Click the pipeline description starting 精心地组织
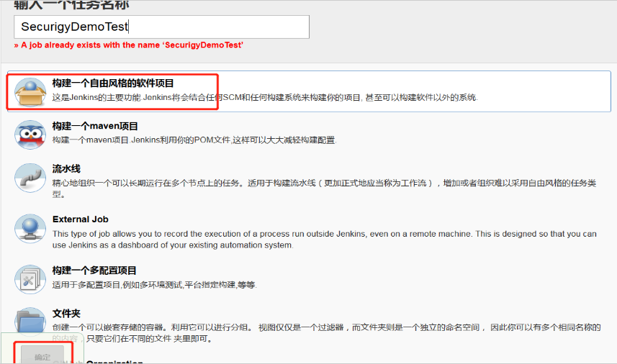Screen dimensions: 617x364 (324, 188)
